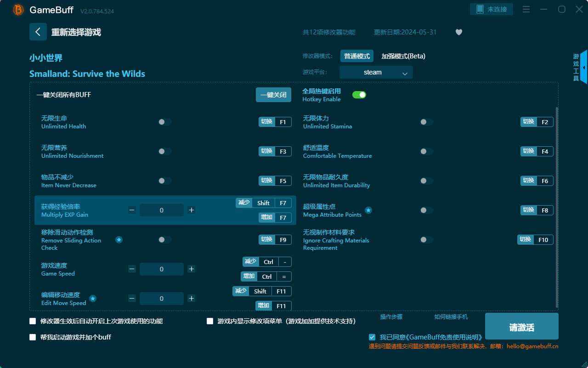Enable Comfortable Temperature switch
The height and width of the screenshot is (368, 588).
click(427, 151)
